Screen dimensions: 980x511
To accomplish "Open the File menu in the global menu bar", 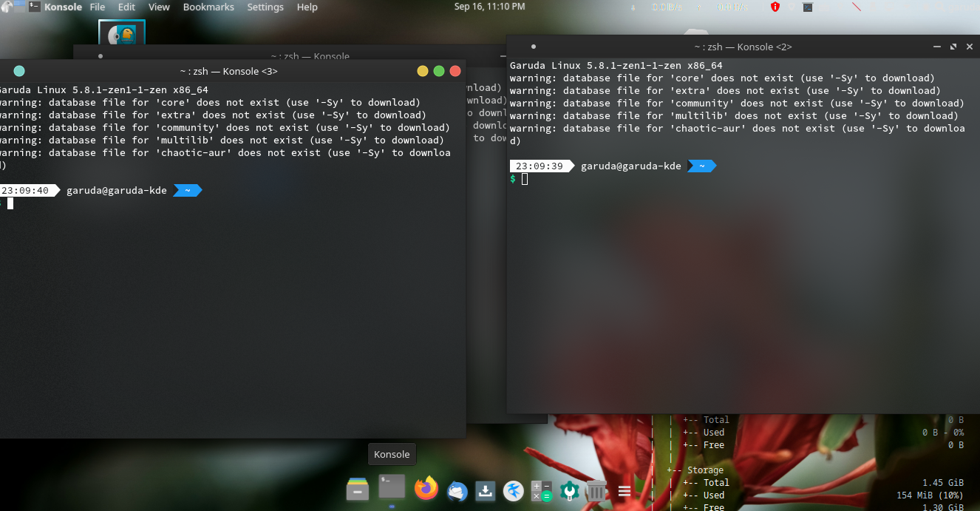I will pos(98,7).
